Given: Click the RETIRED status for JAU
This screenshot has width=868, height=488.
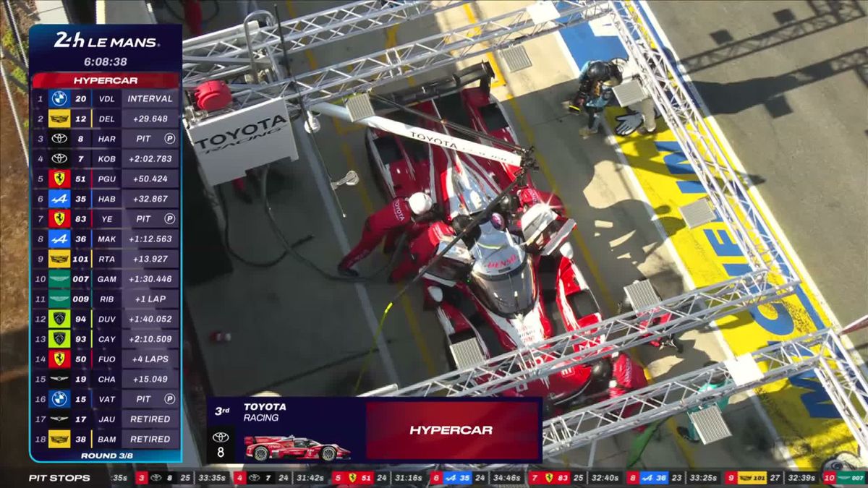Looking at the screenshot, I should (x=150, y=419).
